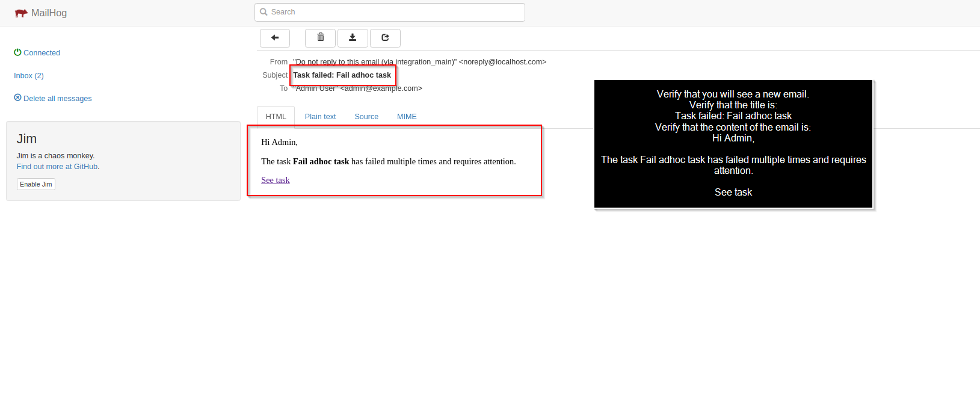Screen dimensions: 980x405
Task: Release the message with share-arrow icon
Action: point(385,38)
